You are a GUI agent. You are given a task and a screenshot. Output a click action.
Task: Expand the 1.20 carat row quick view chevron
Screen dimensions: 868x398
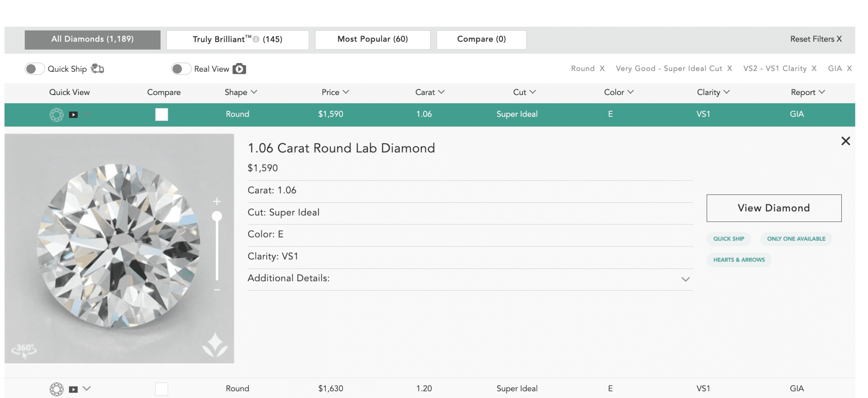[87, 388]
